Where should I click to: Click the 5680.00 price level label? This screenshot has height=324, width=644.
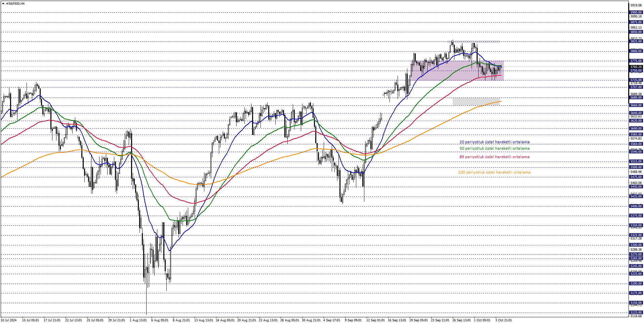636,98
